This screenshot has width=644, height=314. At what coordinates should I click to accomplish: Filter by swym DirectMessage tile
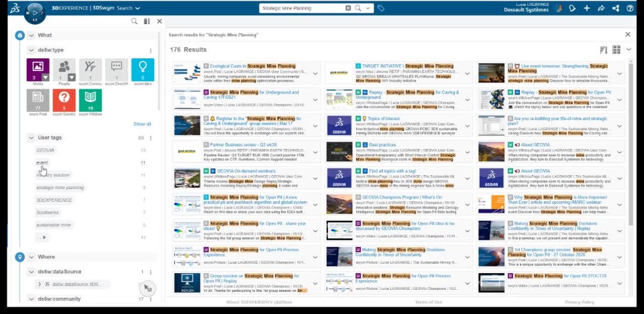117,70
